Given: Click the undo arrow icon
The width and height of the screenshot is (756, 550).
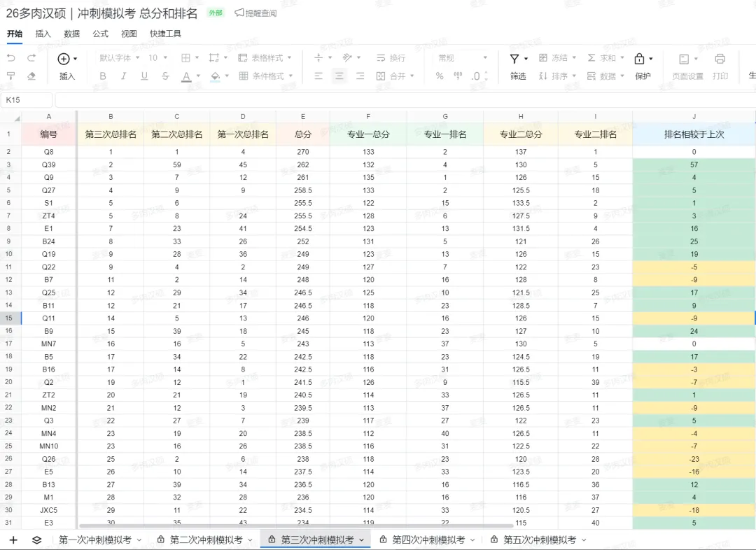Looking at the screenshot, I should (10, 58).
